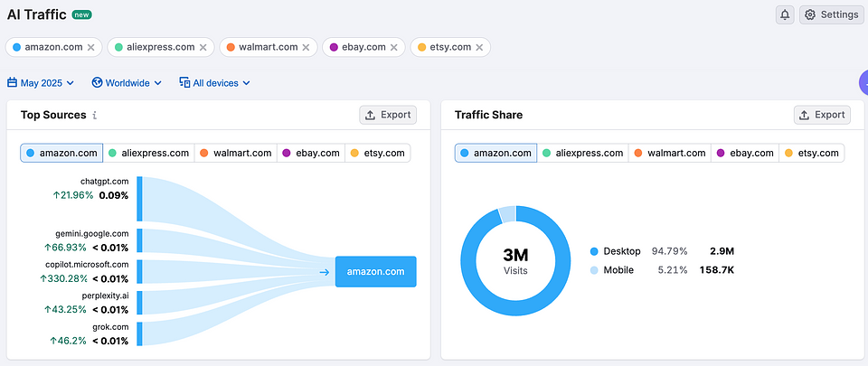The height and width of the screenshot is (366, 868).
Task: Export the Top Sources data
Action: [x=388, y=115]
